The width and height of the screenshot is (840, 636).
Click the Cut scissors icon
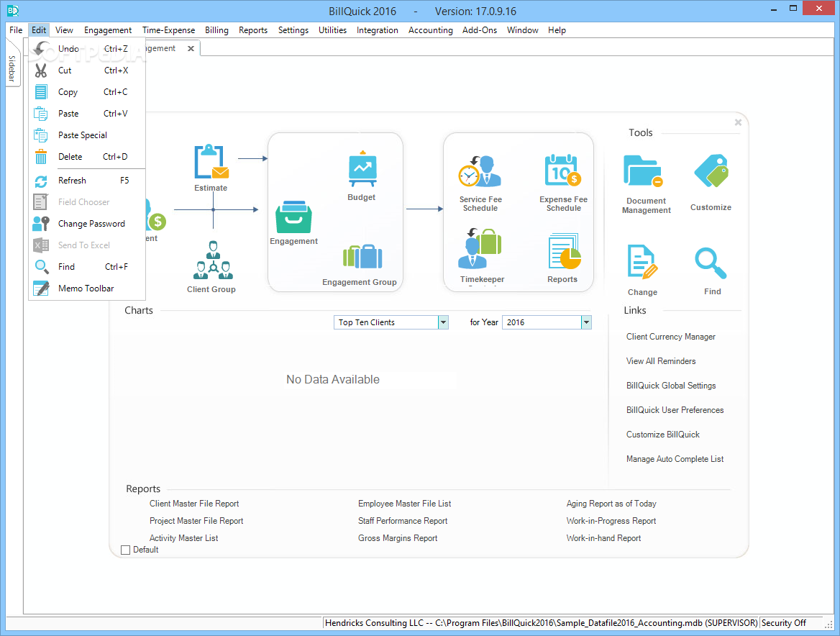(41, 71)
